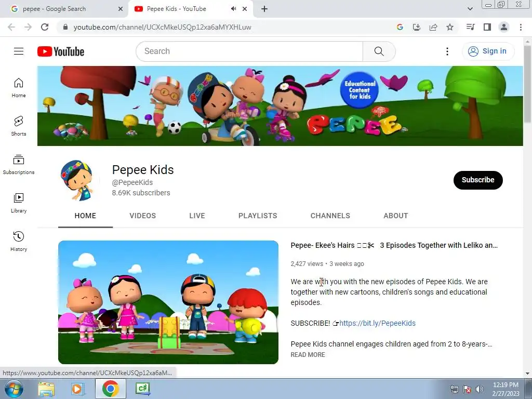
Task: Bookmark this page with star icon
Action: coord(450,27)
